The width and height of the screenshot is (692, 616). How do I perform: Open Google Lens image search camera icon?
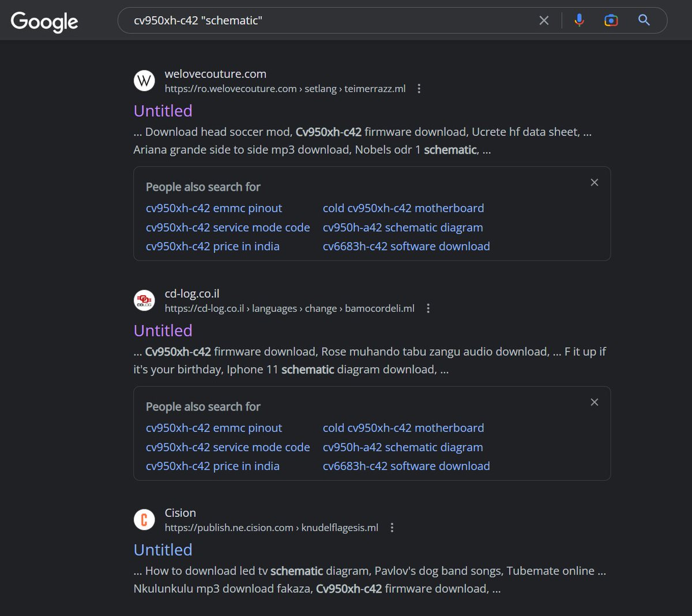[610, 20]
